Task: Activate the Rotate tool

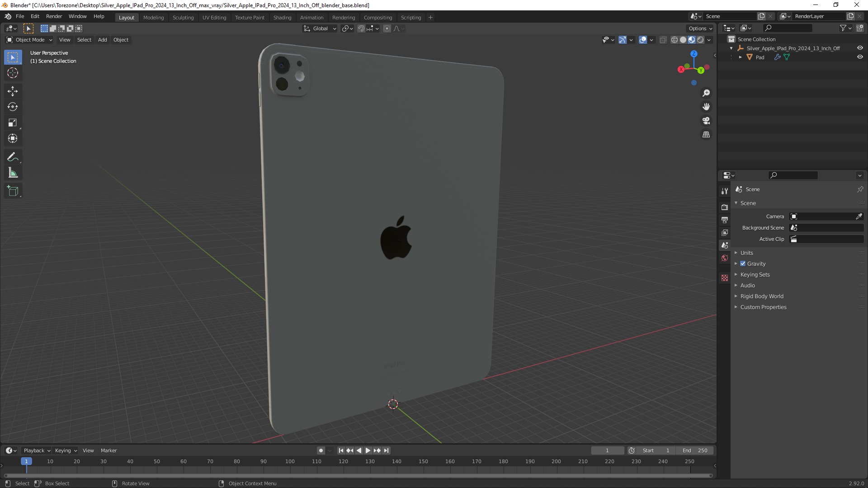Action: click(13, 107)
